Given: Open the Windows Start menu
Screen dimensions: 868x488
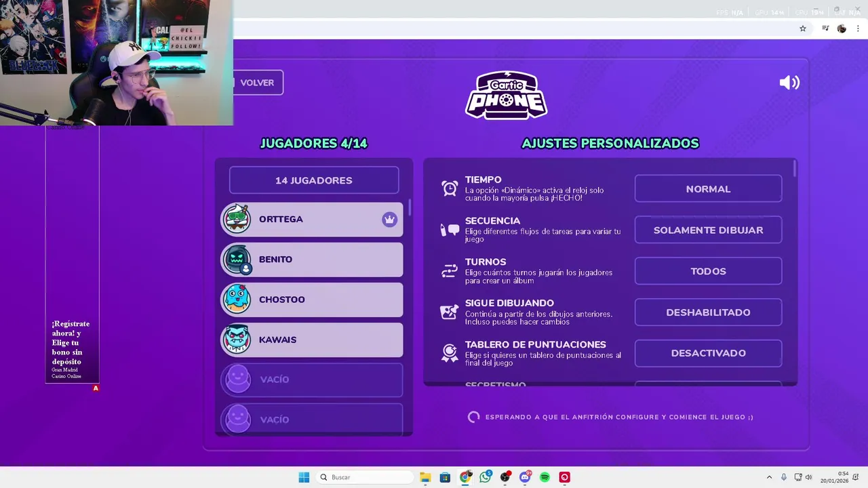Looking at the screenshot, I should [304, 477].
